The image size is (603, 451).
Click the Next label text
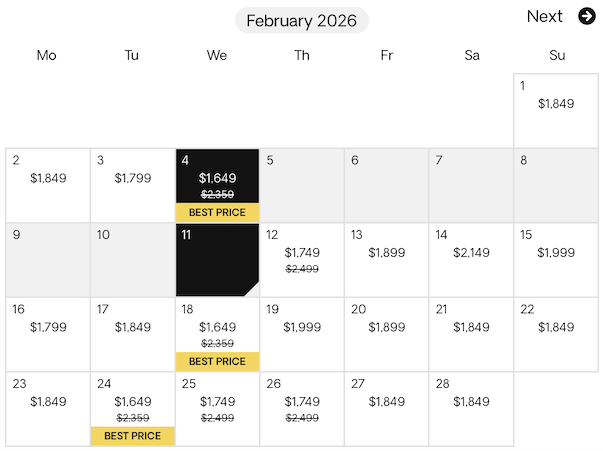tap(545, 16)
